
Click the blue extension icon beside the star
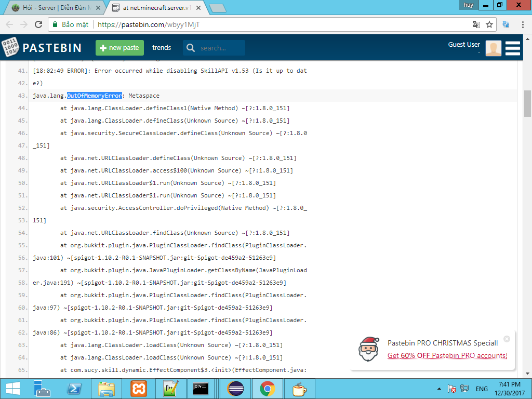click(506, 24)
